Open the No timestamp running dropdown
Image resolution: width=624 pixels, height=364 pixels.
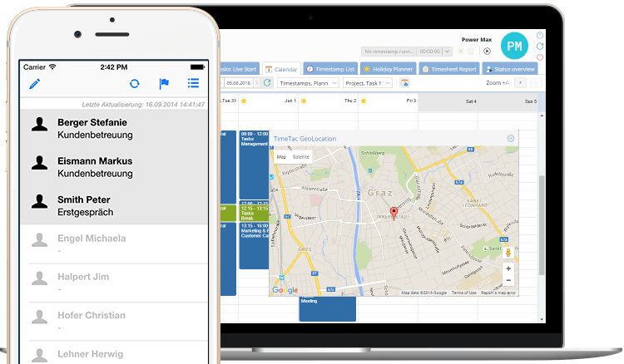click(x=412, y=52)
